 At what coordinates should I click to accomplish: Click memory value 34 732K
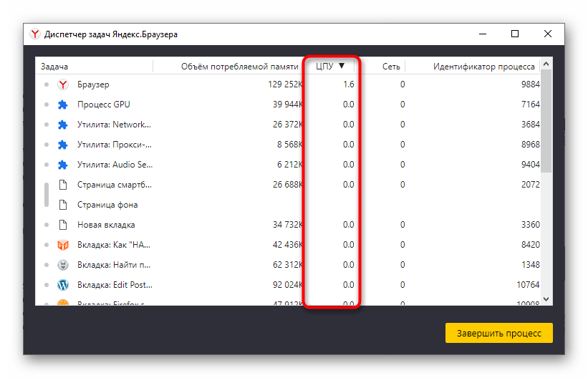point(288,225)
